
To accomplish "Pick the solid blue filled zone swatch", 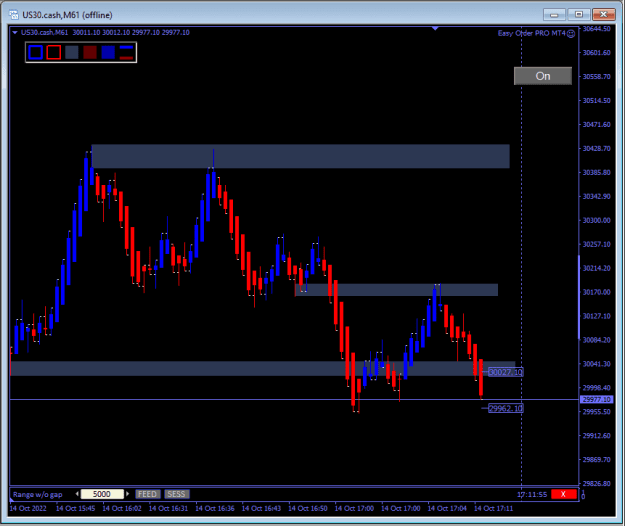I will pos(108,52).
